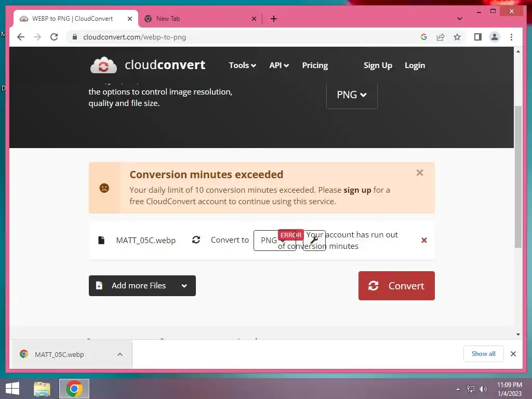This screenshot has height=399, width=532.
Task: Go forward to the next page
Action: (37, 37)
